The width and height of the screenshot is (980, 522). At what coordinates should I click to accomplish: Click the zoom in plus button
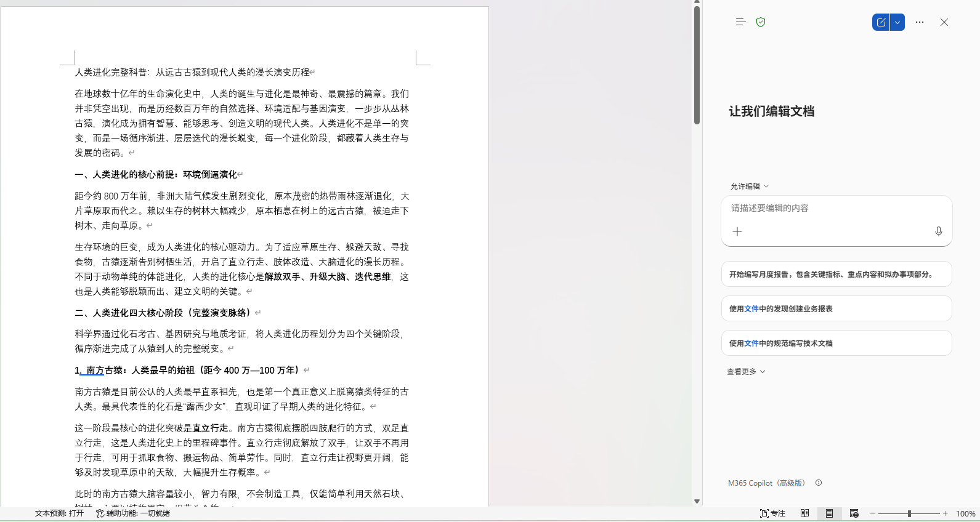click(946, 513)
